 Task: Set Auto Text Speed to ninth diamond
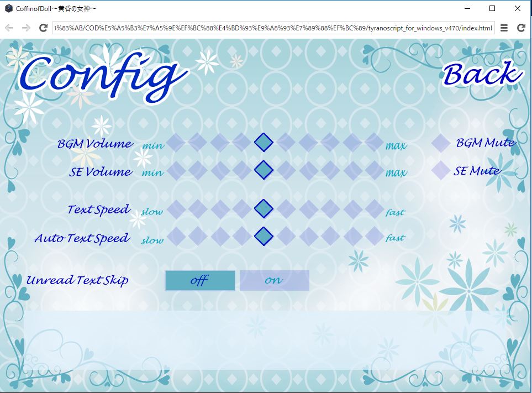coord(352,236)
